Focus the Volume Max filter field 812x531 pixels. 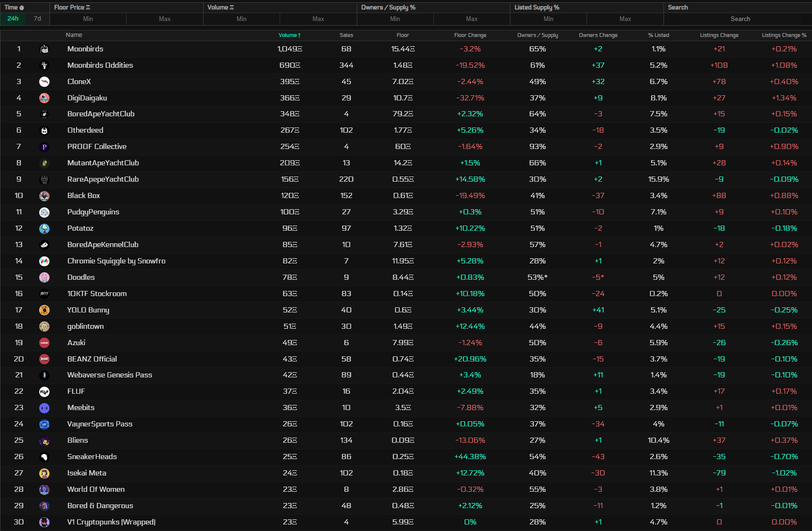(318, 19)
